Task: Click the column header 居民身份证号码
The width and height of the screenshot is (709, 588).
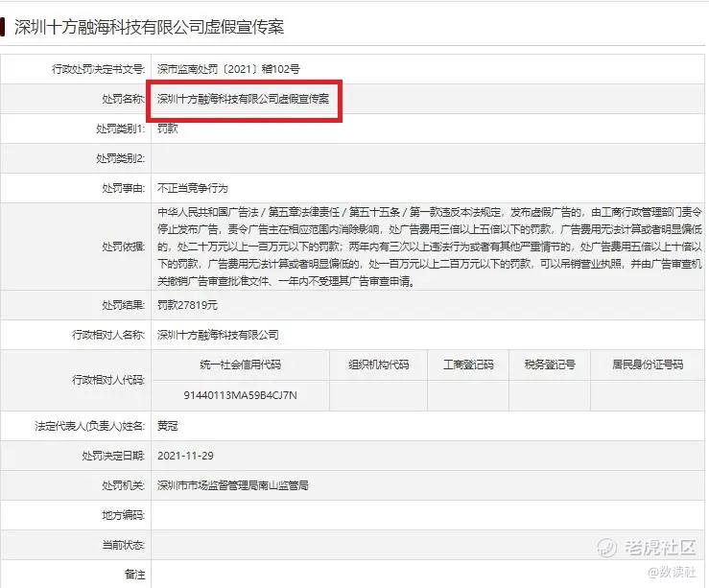Action: point(648,365)
